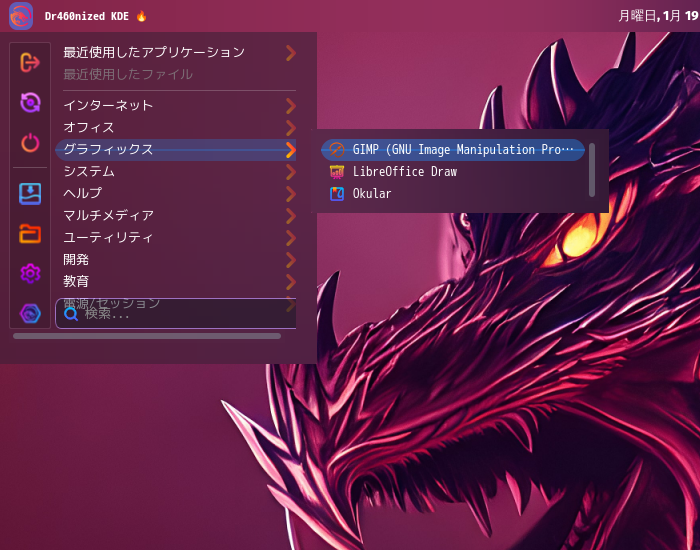The image size is (700, 550).
Task: Select the オフィス category
Action: 175,128
